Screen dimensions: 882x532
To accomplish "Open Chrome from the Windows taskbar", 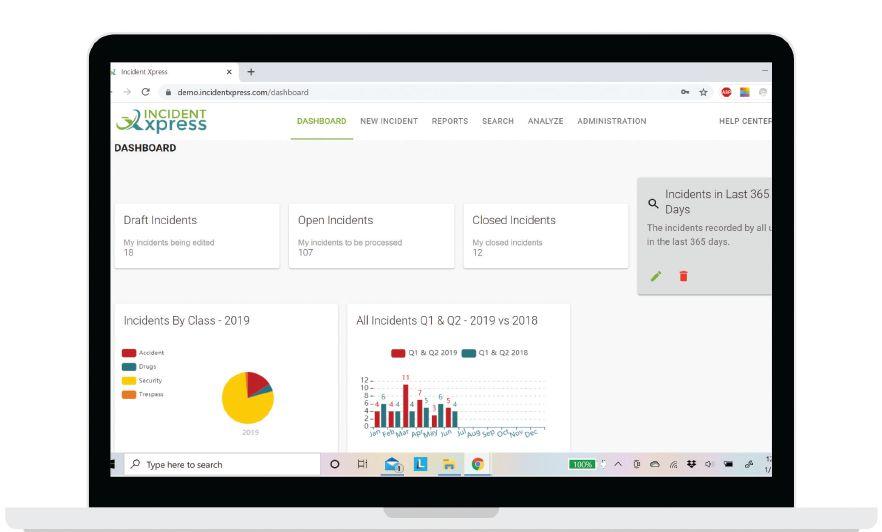I will (x=478, y=464).
